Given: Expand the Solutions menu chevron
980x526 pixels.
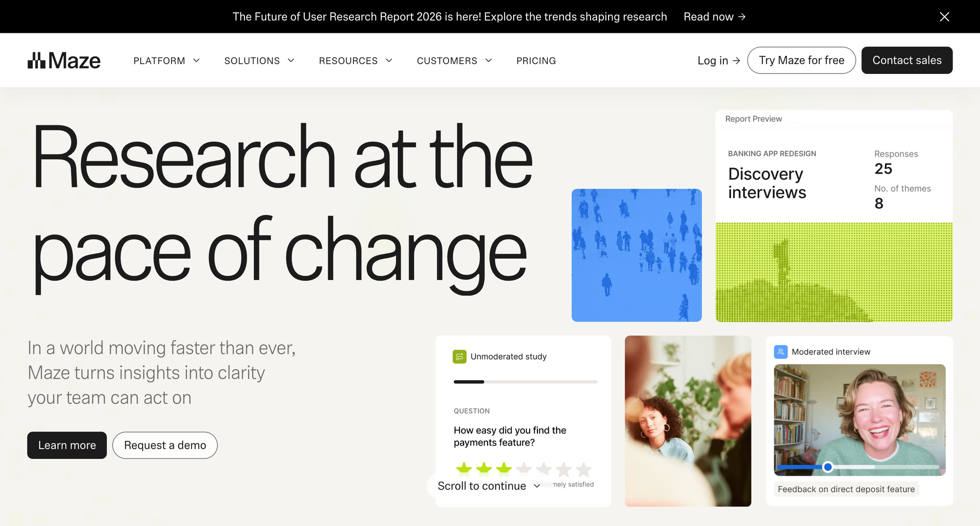Looking at the screenshot, I should pos(291,61).
